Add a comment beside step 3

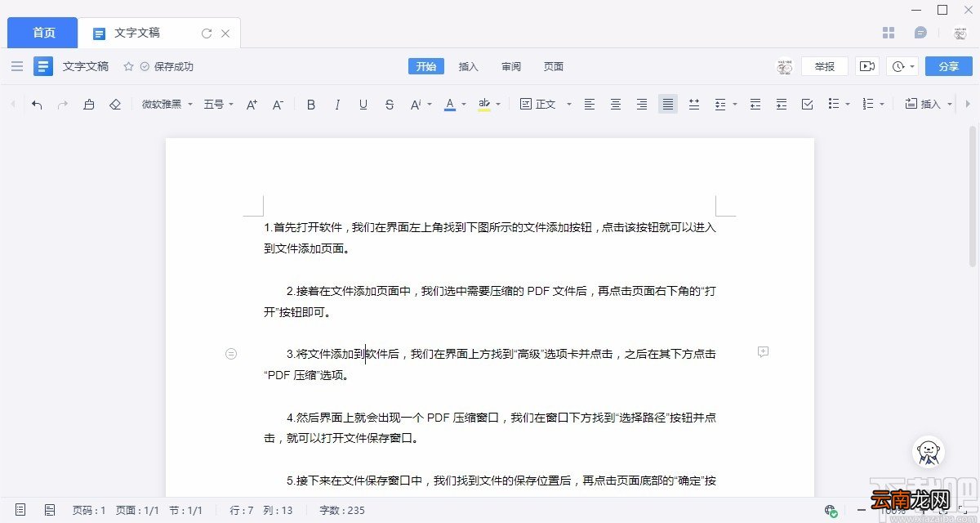[764, 352]
